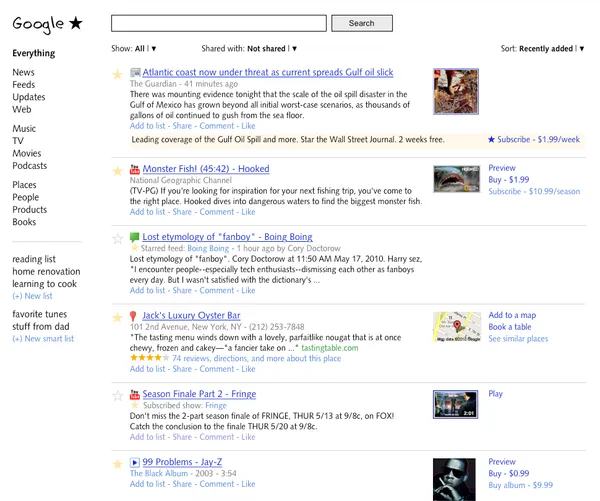Image resolution: width=600 pixels, height=501 pixels.
Task: Select Everything in the sidebar
Action: [x=34, y=53]
